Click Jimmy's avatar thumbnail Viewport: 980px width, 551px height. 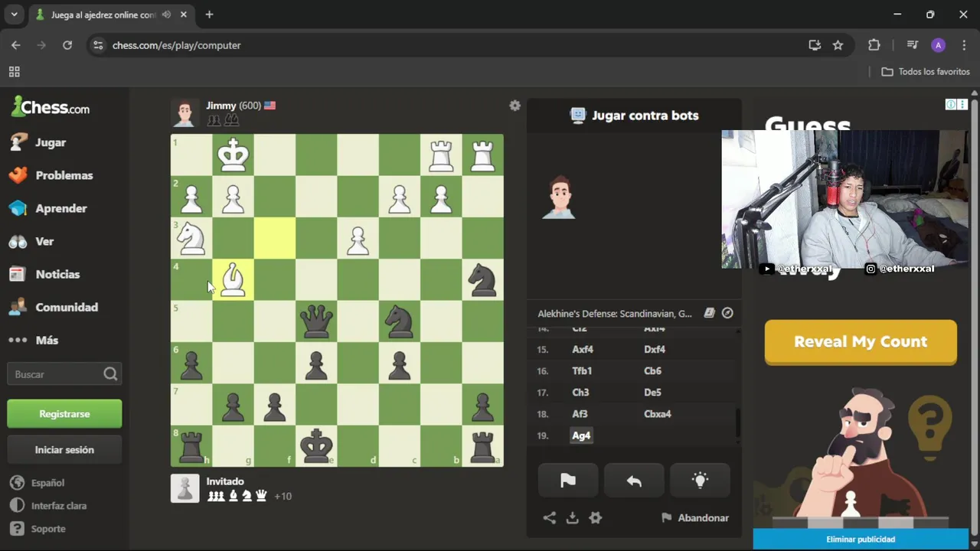185,112
